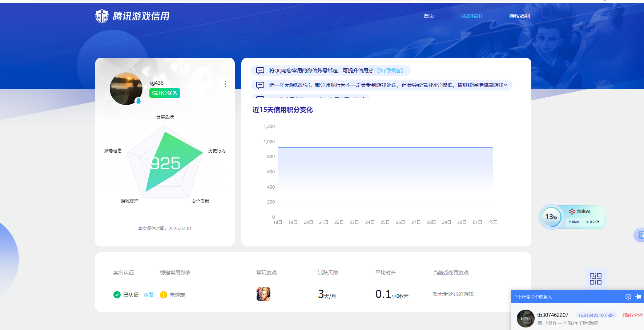Click the 绑定常用微信 label
644x330 pixels.
[x=175, y=273]
